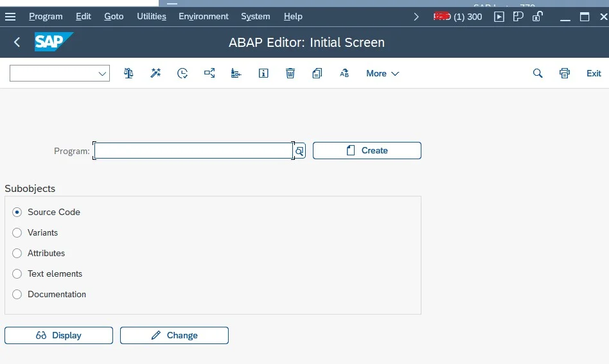Select the Documentation radio button
Screen dimensions: 609x364
click(17, 294)
